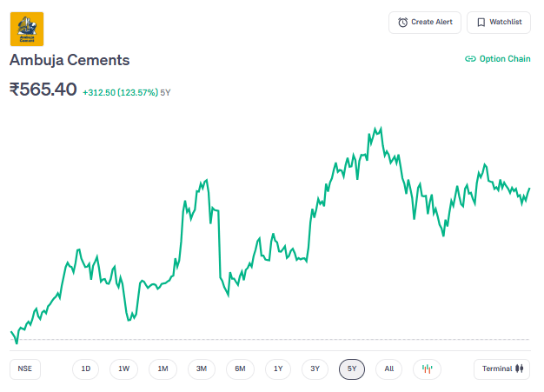544x392 pixels.
Task: Click the Option Chain link icon
Action: pyautogui.click(x=470, y=59)
